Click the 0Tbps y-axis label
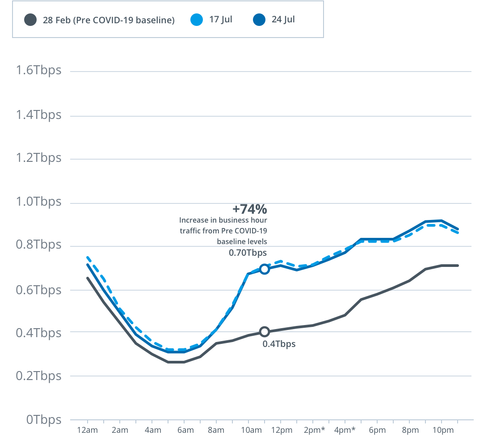This screenshot has height=448, width=488. click(44, 420)
